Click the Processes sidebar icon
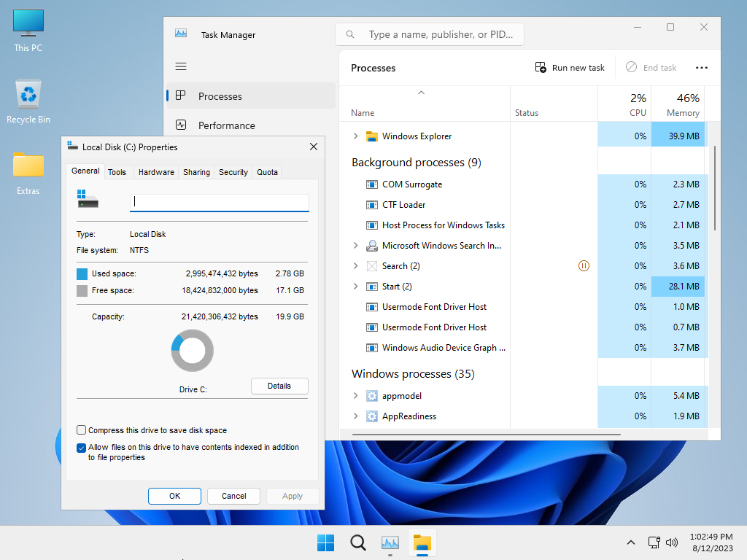Screen dimensions: 747x560 (181, 96)
